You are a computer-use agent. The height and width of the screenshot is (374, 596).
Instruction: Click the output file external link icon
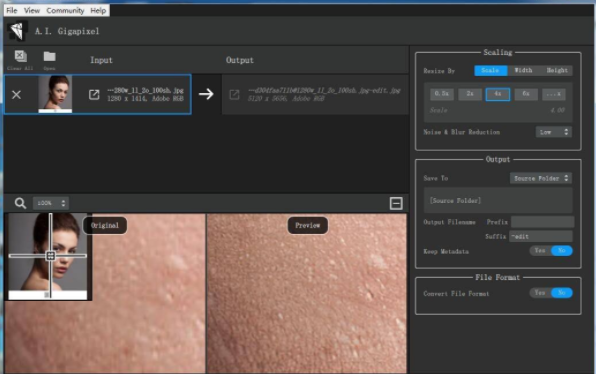[235, 95]
